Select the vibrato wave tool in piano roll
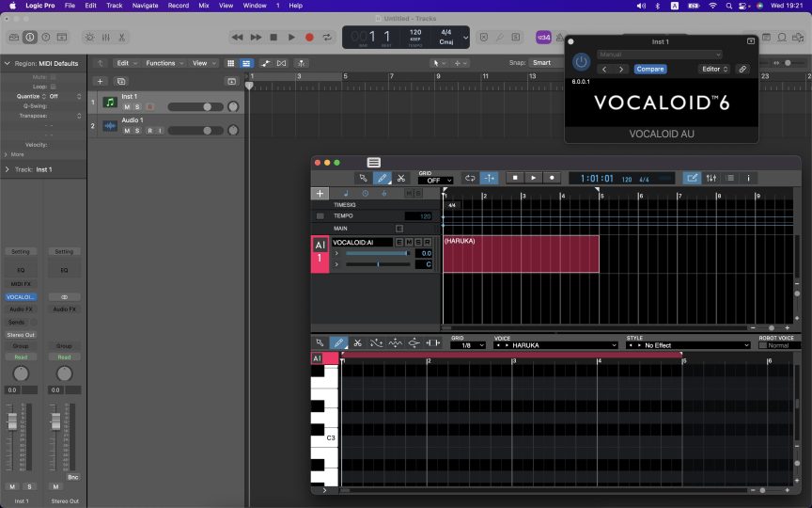 pyautogui.click(x=395, y=342)
